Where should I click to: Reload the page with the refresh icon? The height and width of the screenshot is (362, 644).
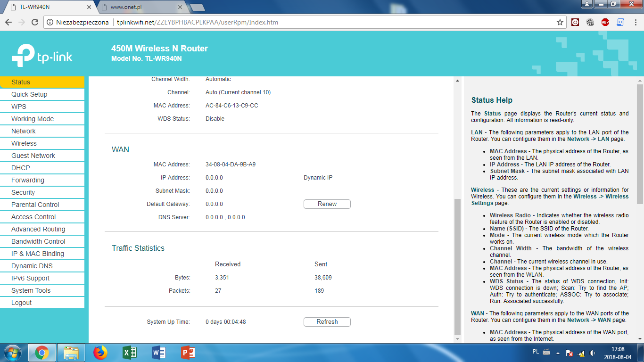(x=34, y=22)
